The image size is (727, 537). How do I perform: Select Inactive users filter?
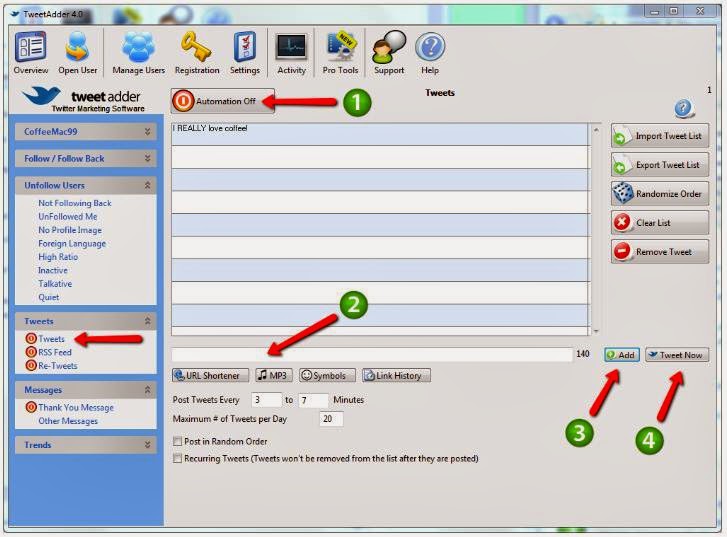(x=53, y=270)
